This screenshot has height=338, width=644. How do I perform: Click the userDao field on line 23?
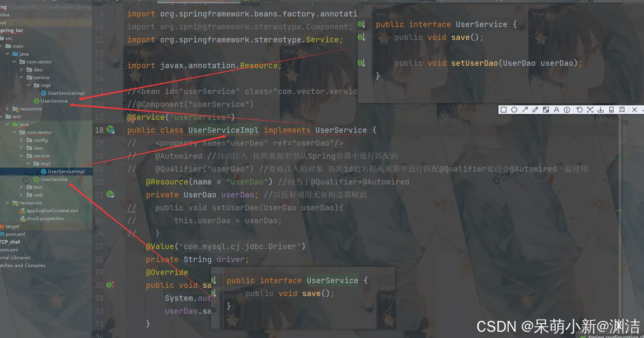(x=238, y=195)
